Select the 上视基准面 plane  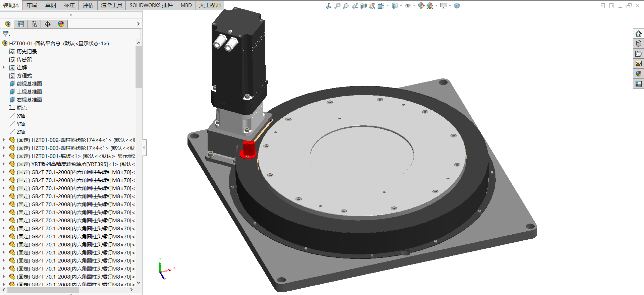pos(26,92)
